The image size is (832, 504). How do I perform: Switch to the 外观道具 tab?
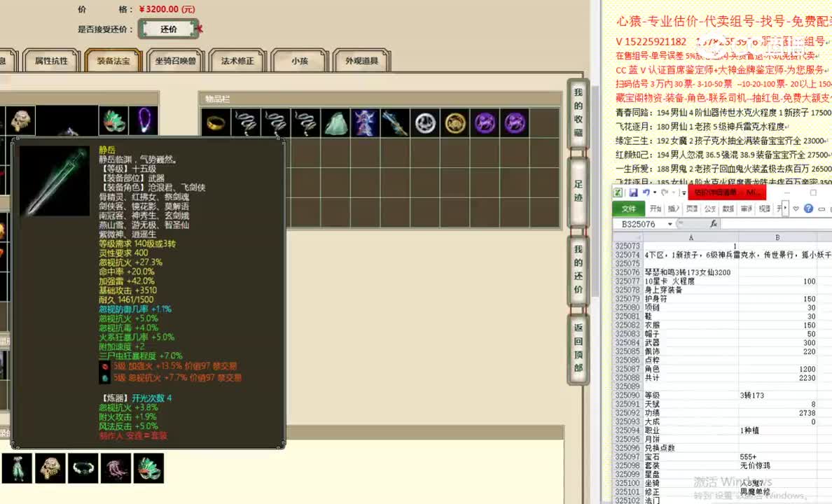click(x=362, y=60)
